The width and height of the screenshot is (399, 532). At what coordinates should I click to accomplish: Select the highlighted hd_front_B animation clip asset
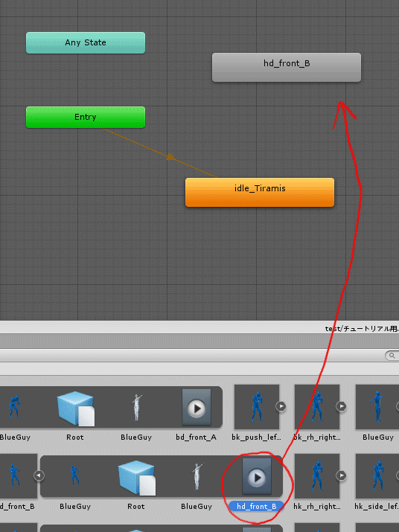(257, 477)
